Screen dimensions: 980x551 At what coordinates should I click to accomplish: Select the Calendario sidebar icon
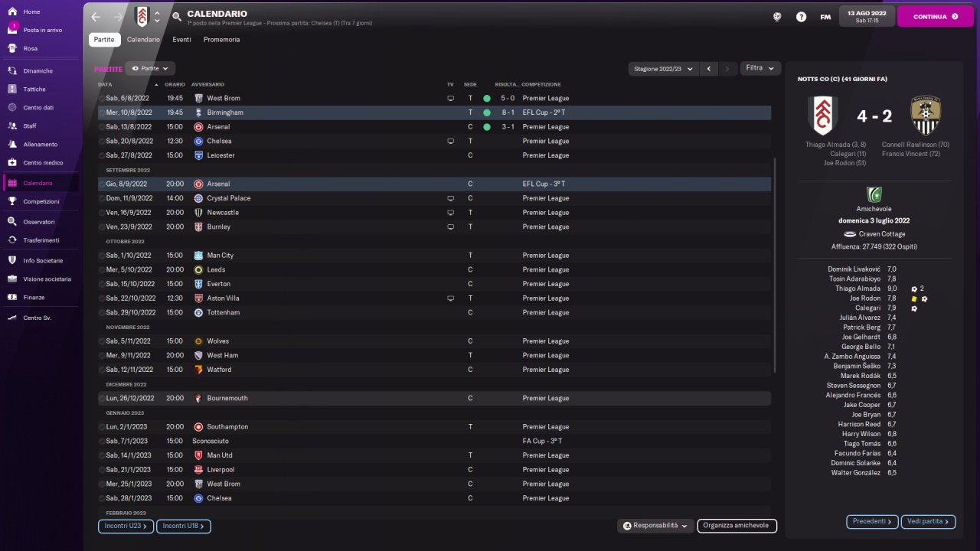pyautogui.click(x=12, y=183)
